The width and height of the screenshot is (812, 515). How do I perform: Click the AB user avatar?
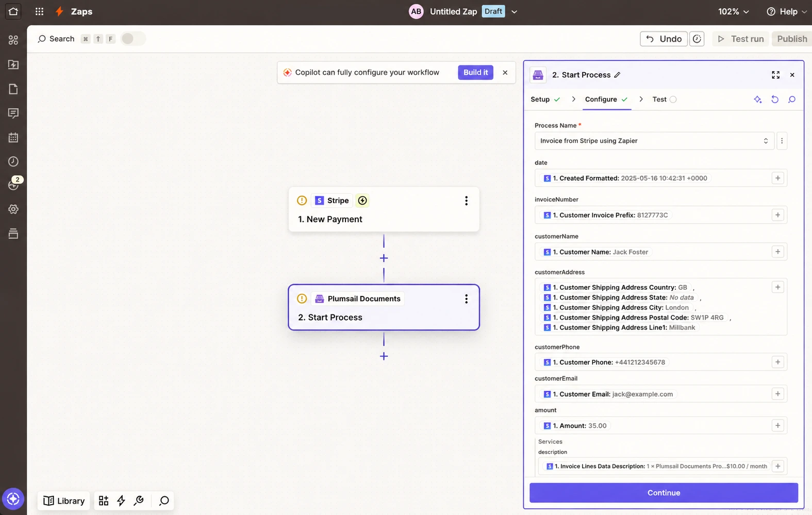(416, 11)
